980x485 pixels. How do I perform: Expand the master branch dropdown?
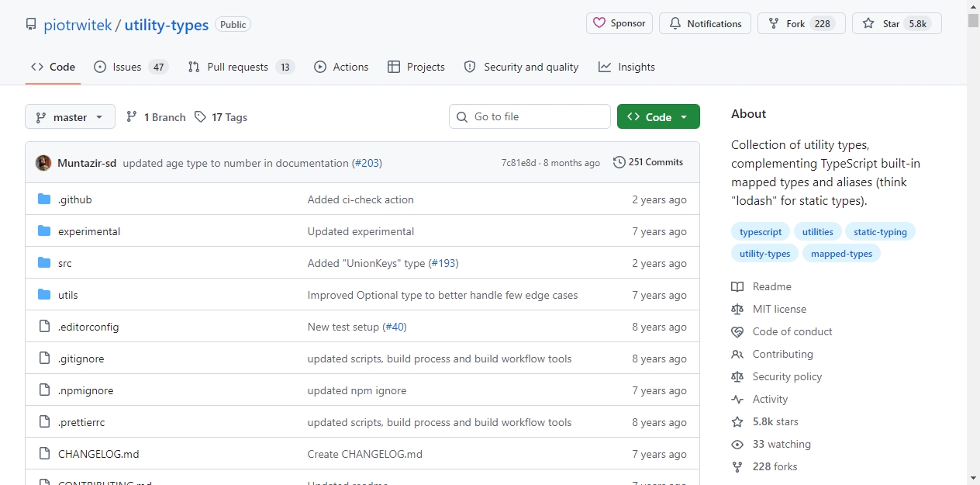pyautogui.click(x=70, y=116)
